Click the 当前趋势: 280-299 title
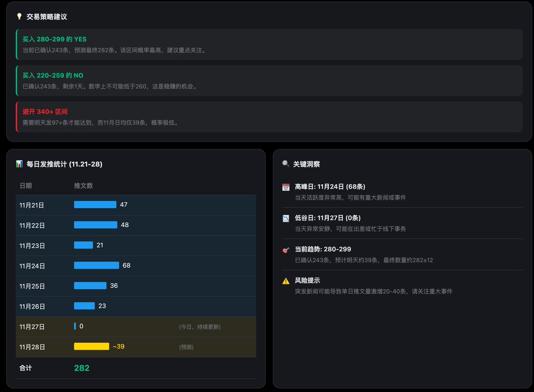This screenshot has height=392, width=534. click(x=323, y=249)
